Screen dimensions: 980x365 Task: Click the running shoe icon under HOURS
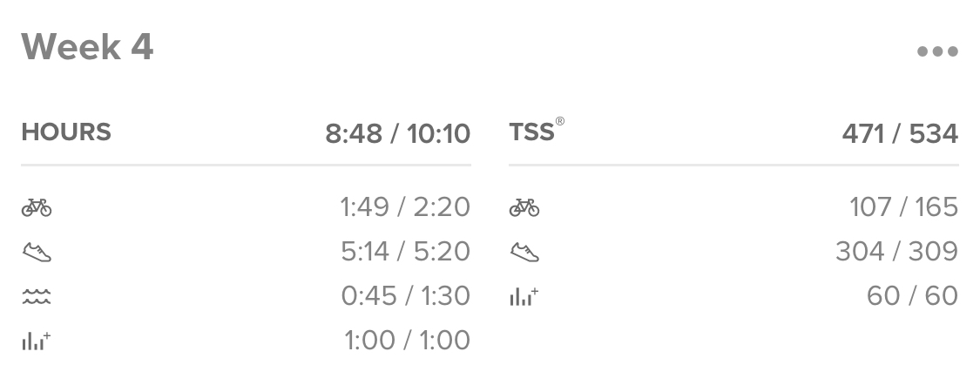(x=37, y=253)
